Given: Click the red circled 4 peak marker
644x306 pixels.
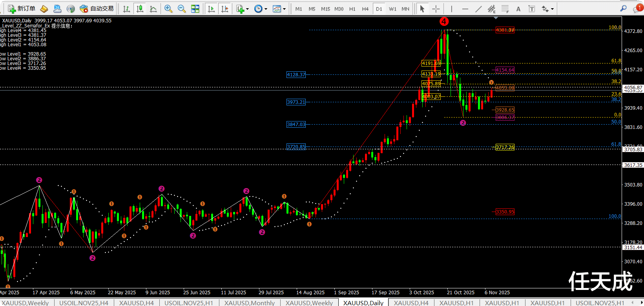Looking at the screenshot, I should [444, 22].
